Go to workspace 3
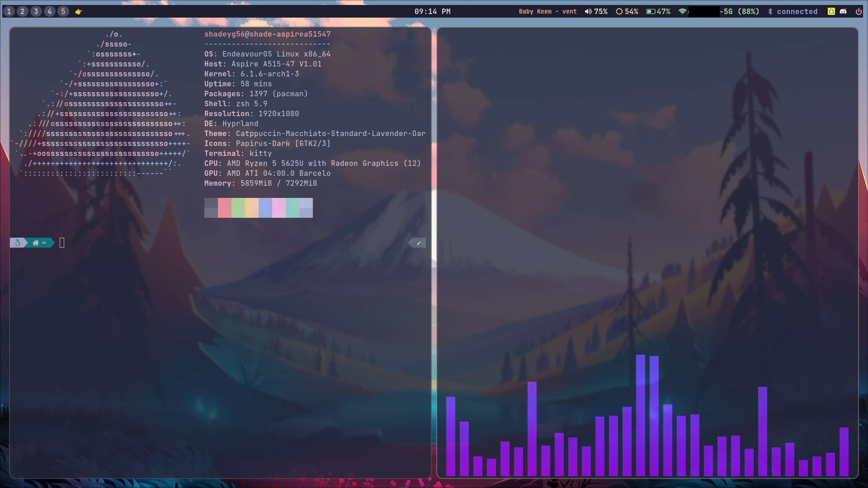Viewport: 868px width, 488px height. tap(36, 11)
